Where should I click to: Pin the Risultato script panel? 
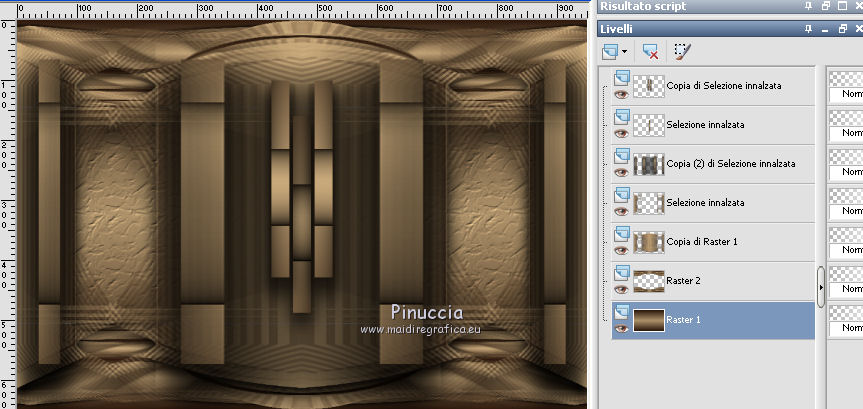click(x=807, y=6)
